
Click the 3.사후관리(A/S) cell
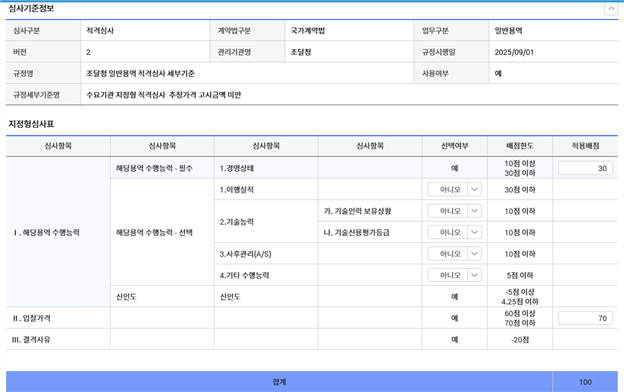point(266,254)
